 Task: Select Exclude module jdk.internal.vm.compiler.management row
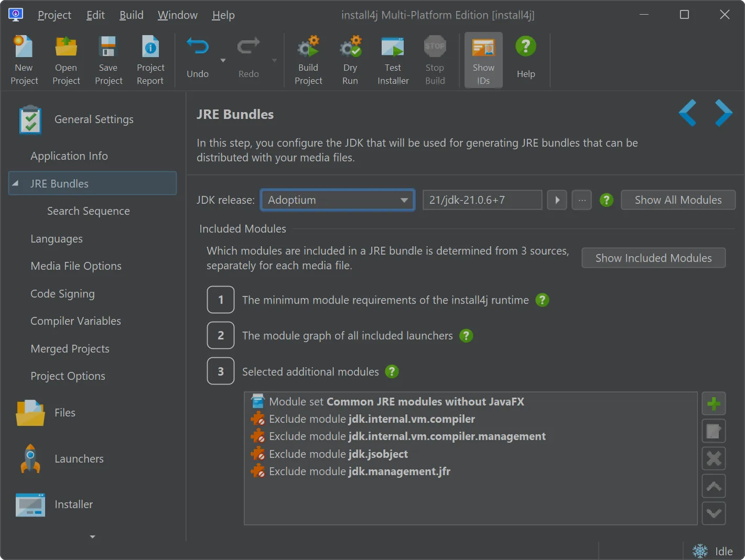(x=470, y=436)
